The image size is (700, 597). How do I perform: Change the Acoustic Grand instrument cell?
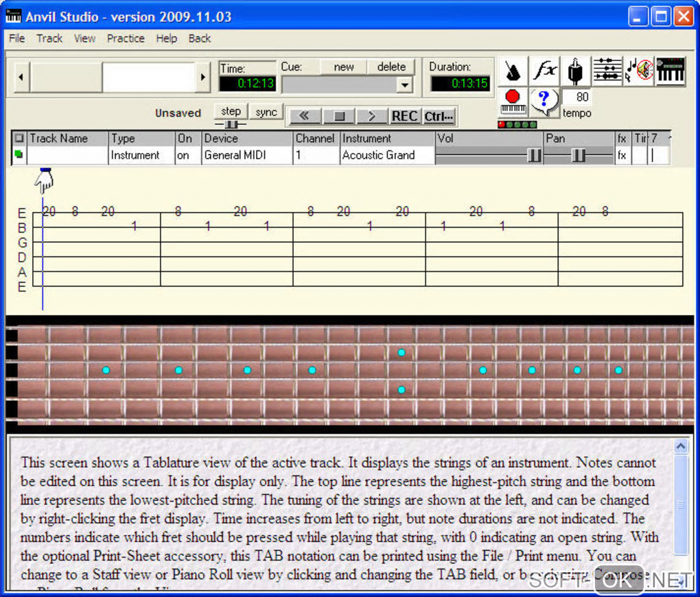[387, 155]
